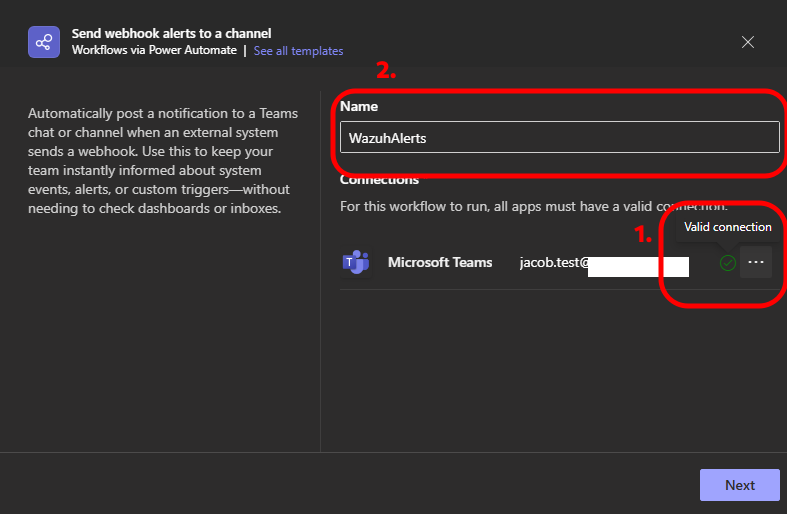Click the Name field label
Screen dimensions: 787x514
tap(359, 106)
